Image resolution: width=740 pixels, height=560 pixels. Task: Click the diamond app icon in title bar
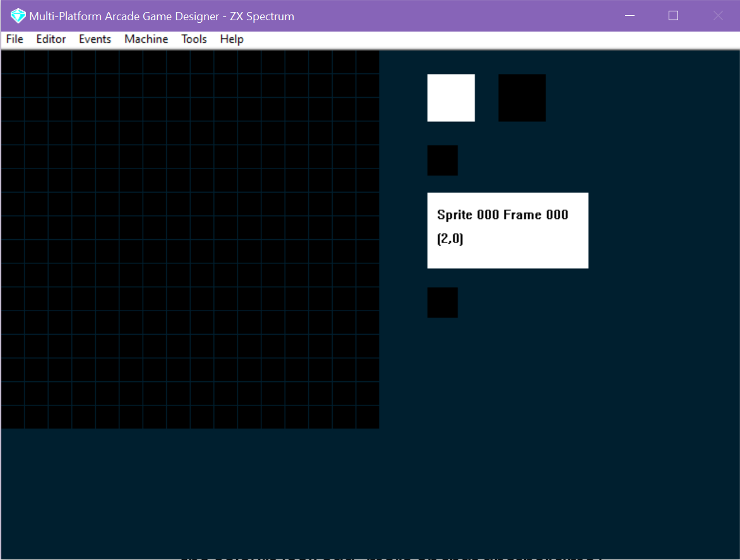tap(18, 16)
